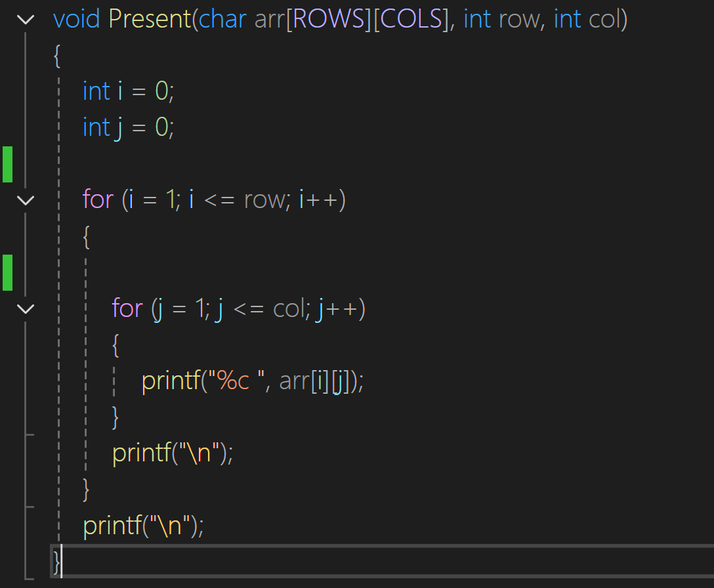
Task: Click the 'char' keyword in parameters
Action: point(222,19)
